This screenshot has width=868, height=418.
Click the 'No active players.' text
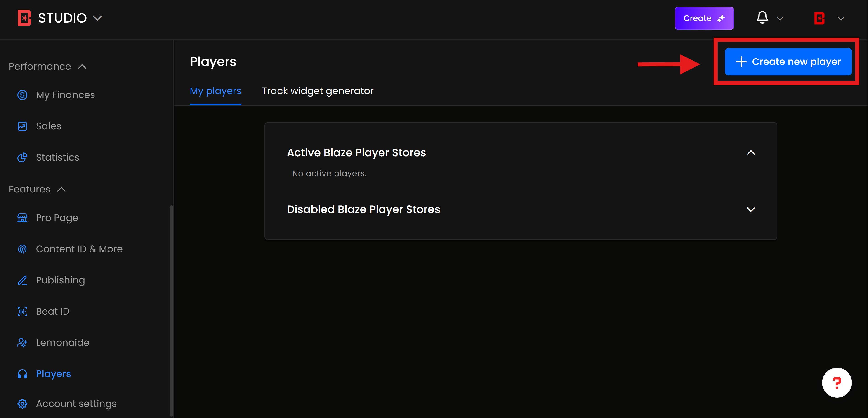click(x=329, y=174)
